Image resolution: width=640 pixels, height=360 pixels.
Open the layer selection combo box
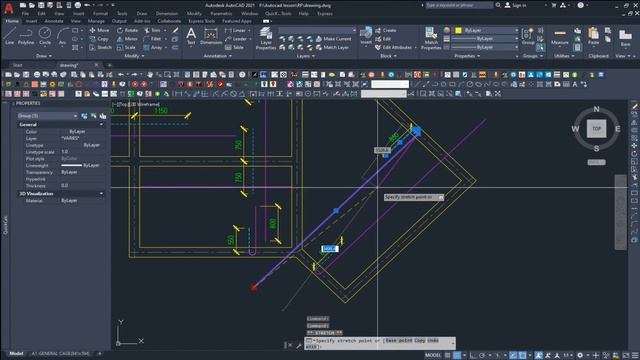(317, 30)
